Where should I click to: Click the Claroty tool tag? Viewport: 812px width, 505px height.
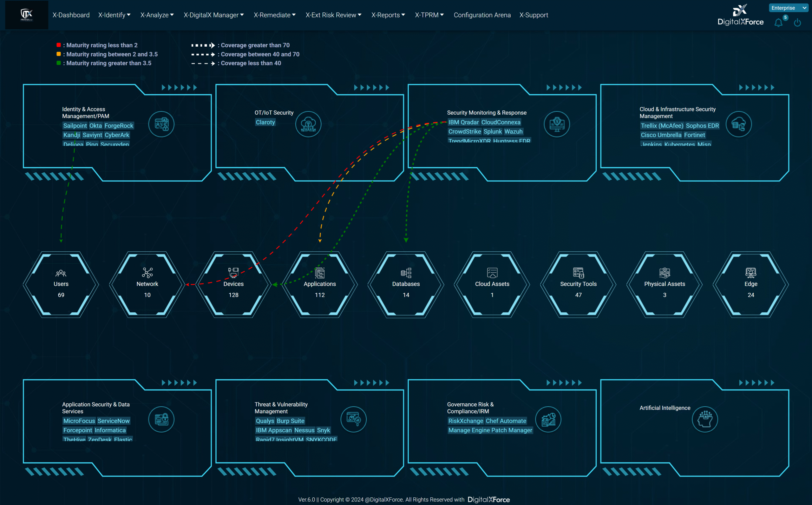(x=265, y=122)
